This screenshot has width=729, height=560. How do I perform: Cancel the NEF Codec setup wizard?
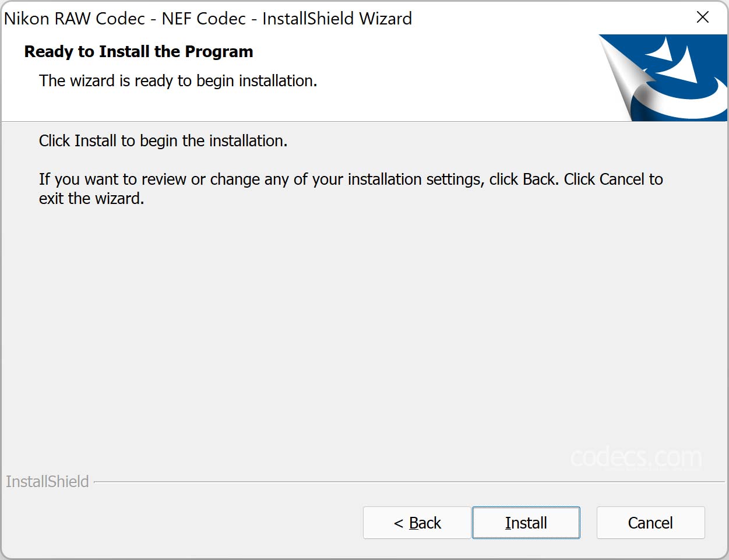650,523
